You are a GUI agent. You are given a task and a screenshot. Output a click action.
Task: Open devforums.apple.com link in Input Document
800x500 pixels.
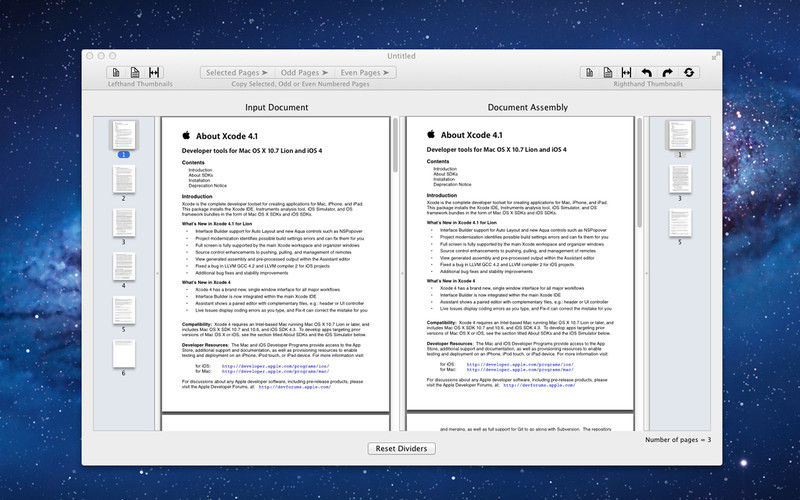pos(295,387)
